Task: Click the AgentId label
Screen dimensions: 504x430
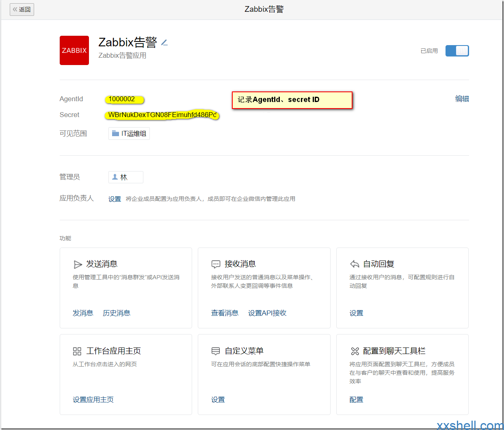Action: [x=71, y=99]
